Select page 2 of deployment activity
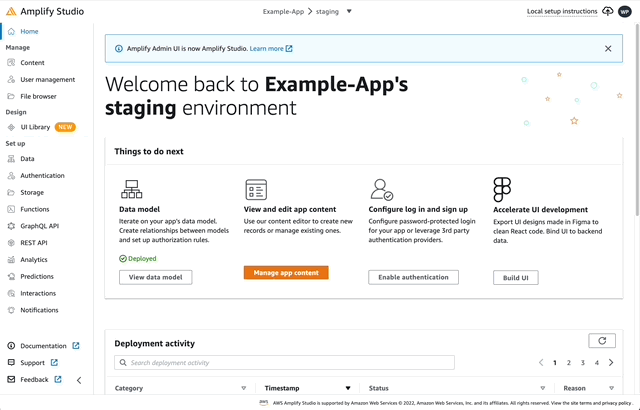 point(569,363)
